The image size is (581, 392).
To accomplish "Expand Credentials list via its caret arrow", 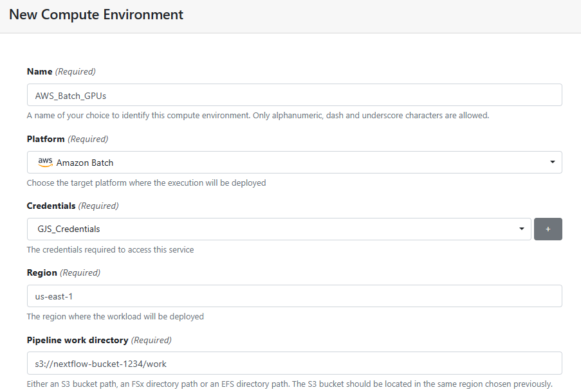I will coord(522,229).
